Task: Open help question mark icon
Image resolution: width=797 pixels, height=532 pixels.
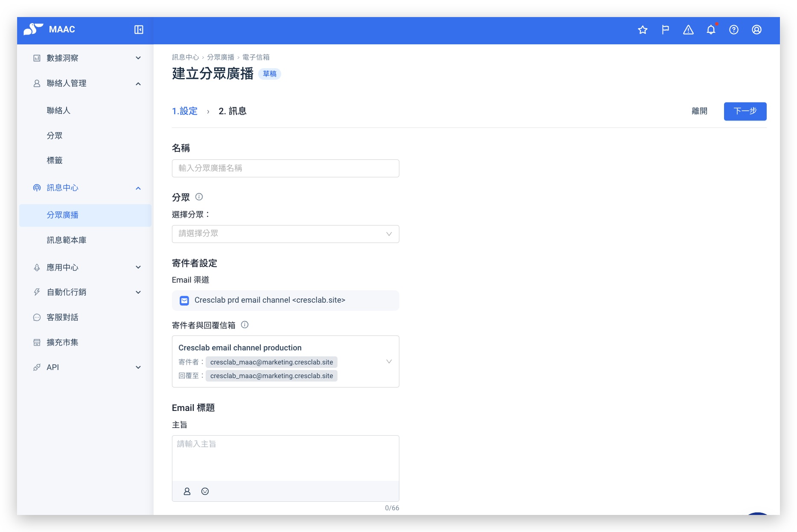Action: click(734, 29)
